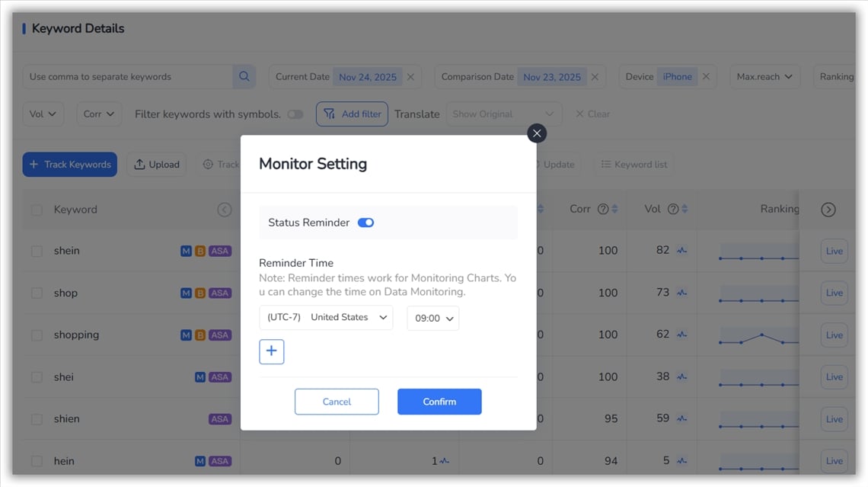
Task: Remove the Comparison Date filter with X
Action: tap(595, 77)
